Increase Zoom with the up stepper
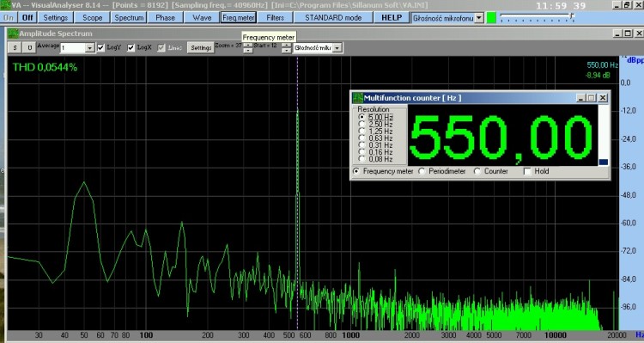The width and height of the screenshot is (644, 343). pos(247,46)
